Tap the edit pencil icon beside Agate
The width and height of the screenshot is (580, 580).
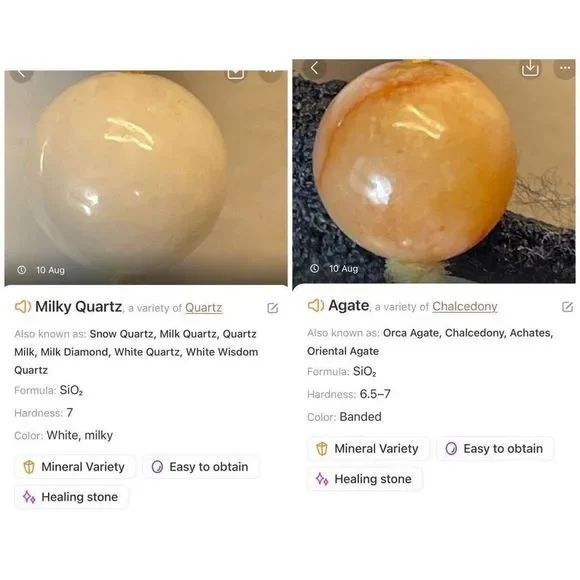tap(567, 306)
